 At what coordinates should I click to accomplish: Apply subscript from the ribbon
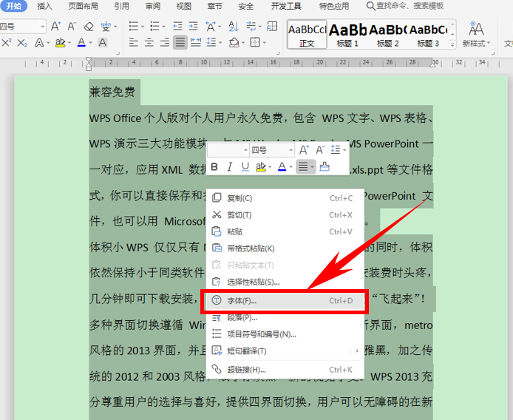tap(22, 43)
